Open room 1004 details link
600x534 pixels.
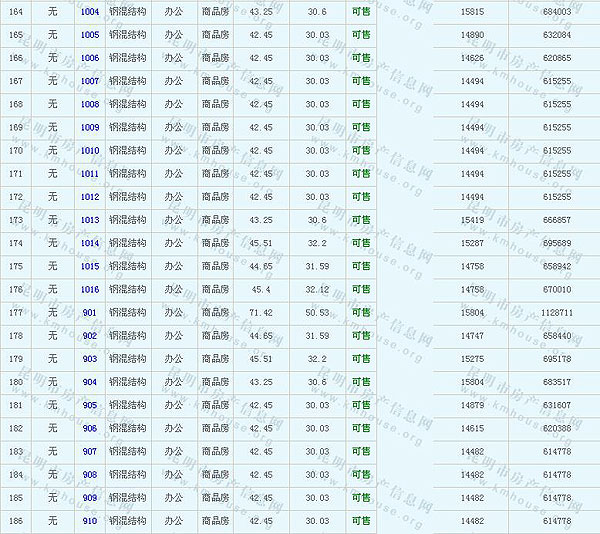click(x=90, y=11)
